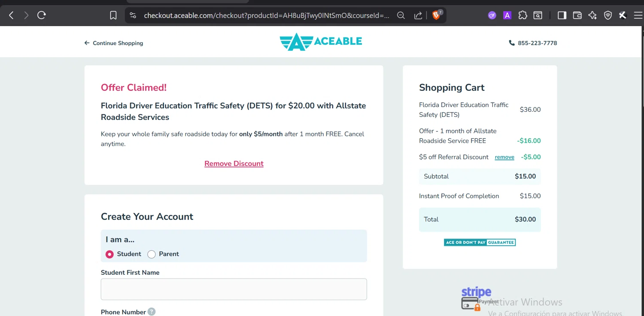This screenshot has height=316, width=644.
Task: Open the browser hamburger main menu
Action: click(638, 15)
